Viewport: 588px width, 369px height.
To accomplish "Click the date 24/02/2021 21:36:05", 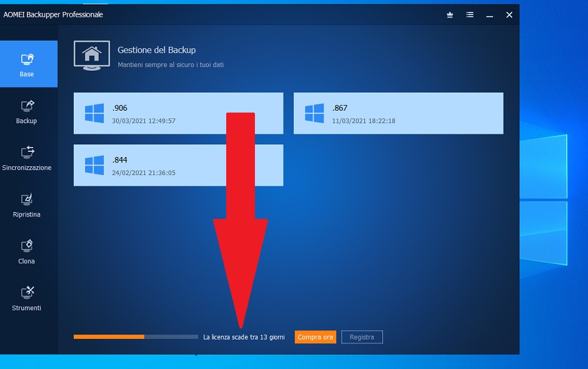I will (x=144, y=173).
